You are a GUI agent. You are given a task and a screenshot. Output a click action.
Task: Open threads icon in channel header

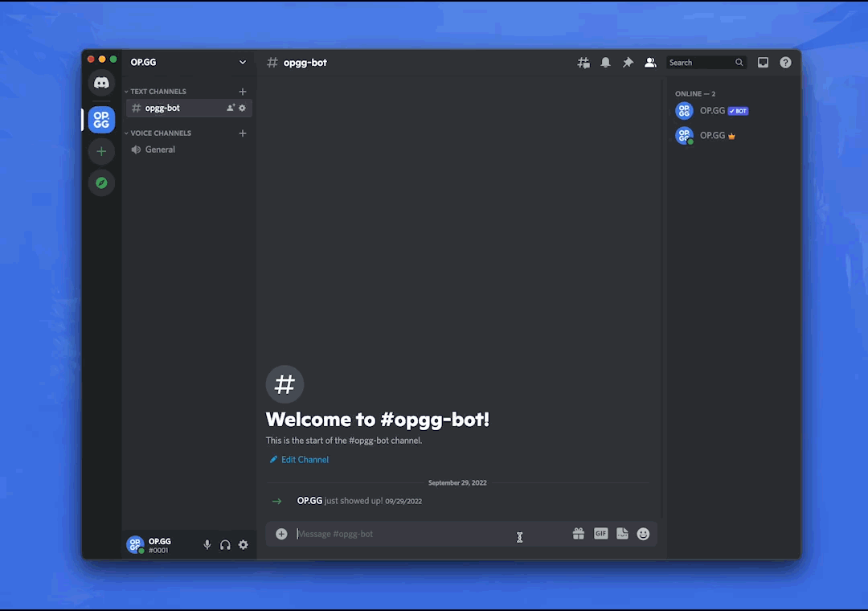583,63
